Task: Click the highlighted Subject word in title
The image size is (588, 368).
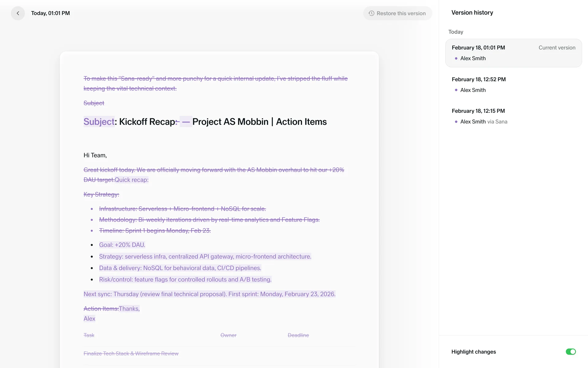Action: click(99, 122)
